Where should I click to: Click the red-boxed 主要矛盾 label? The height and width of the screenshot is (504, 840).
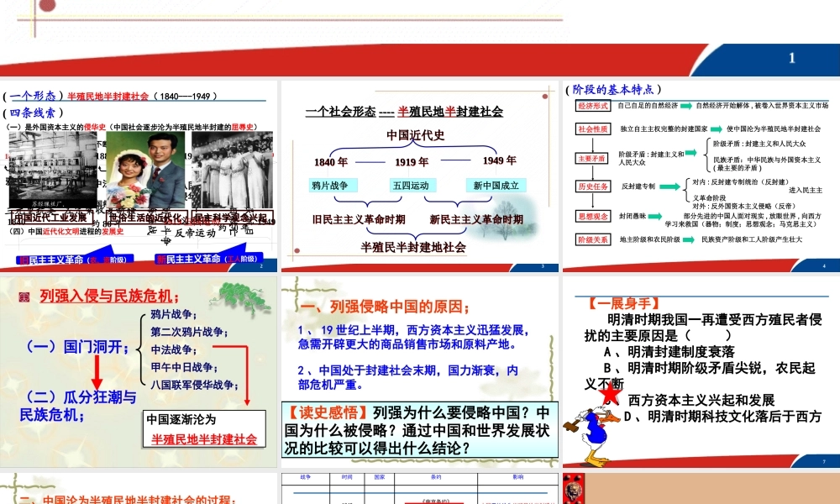point(592,159)
